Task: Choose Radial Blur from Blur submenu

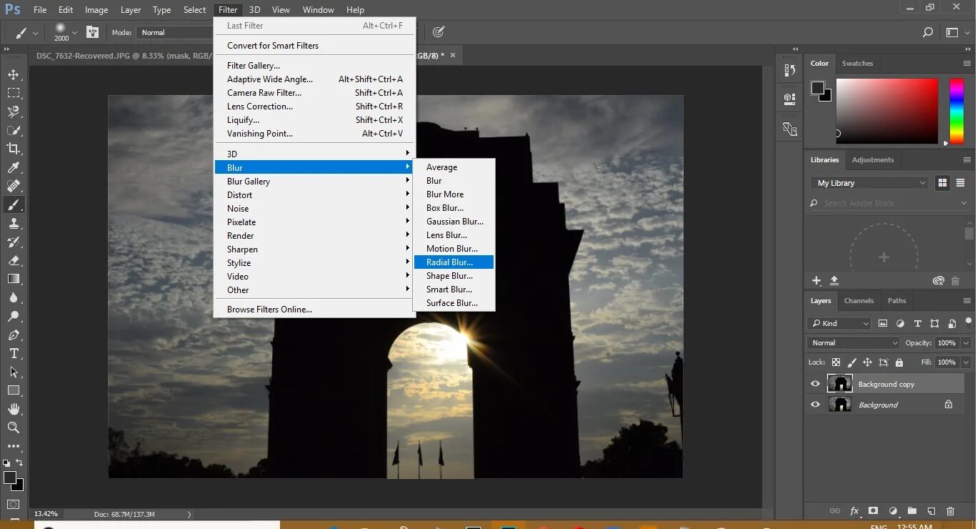Action: [454, 262]
